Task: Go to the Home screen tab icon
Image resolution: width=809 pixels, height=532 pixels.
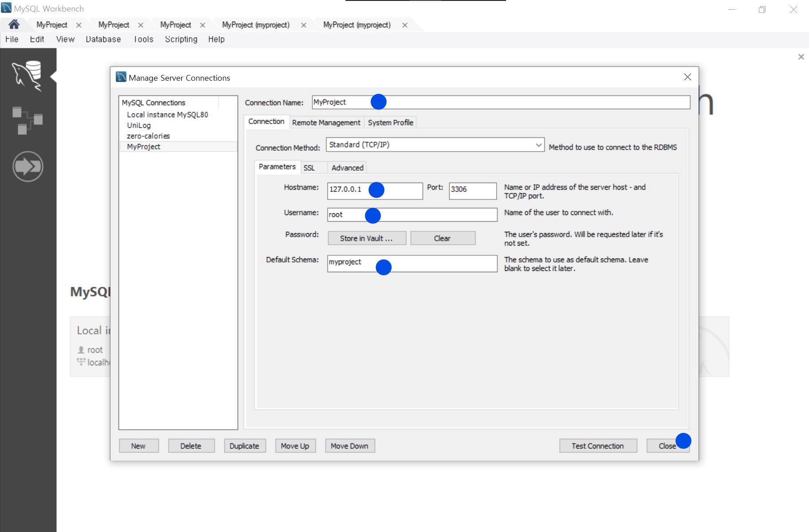Action: coord(14,24)
